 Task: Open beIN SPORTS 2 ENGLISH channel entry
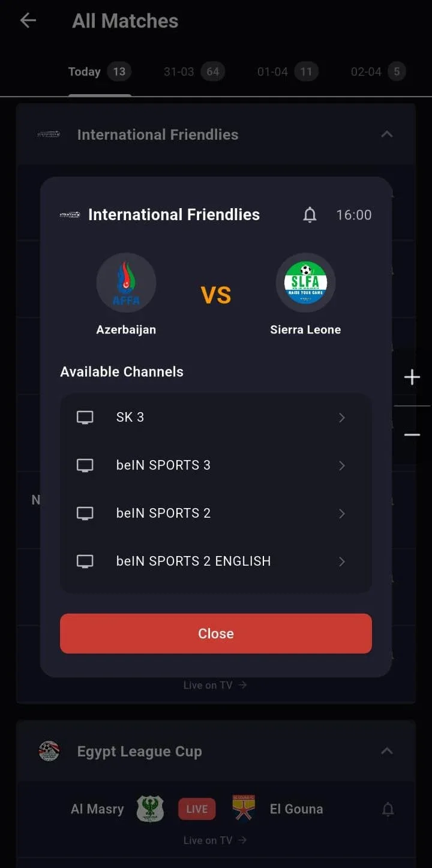pos(216,561)
